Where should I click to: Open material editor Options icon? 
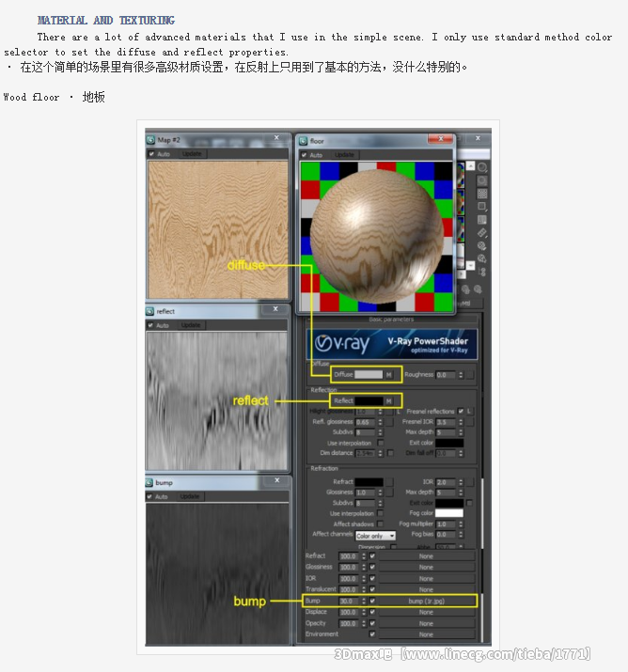click(x=482, y=245)
